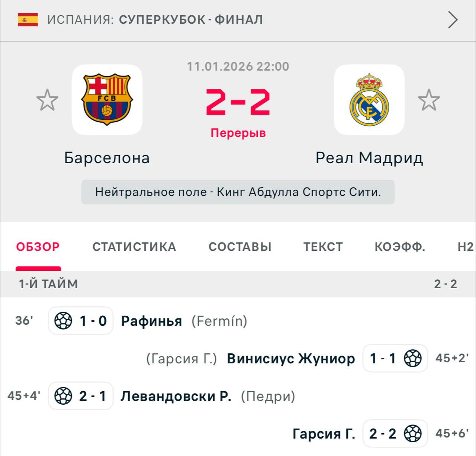Click the Real Madrid club crest
The width and height of the screenshot is (476, 456).
tap(369, 100)
